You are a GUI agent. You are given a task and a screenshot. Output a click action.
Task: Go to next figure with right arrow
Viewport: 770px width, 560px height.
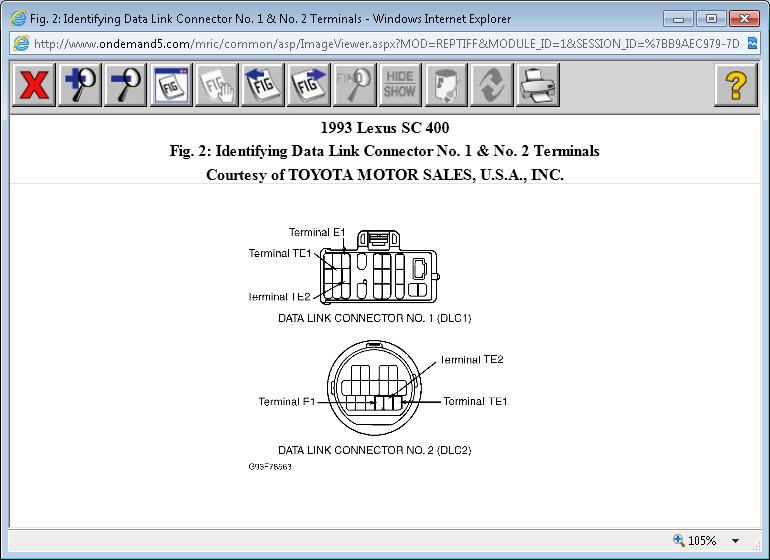(x=308, y=85)
